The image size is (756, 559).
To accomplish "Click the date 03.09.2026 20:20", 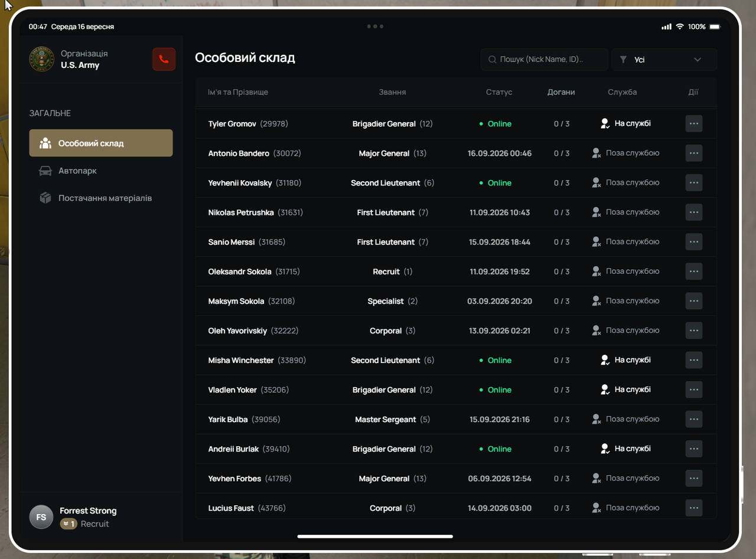I will point(500,301).
